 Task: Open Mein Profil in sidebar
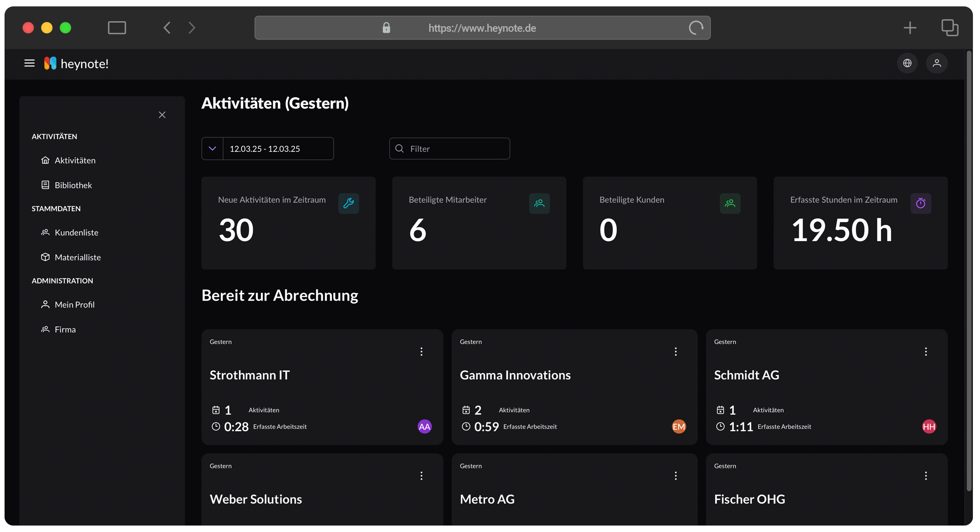pos(68,305)
